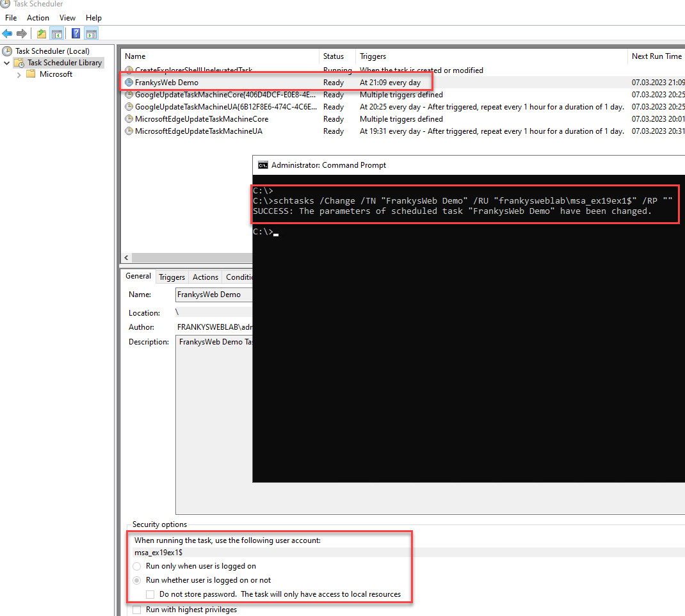Screen dimensions: 685x616
Task: Click the Command Prompt window title icon
Action: tap(262, 165)
